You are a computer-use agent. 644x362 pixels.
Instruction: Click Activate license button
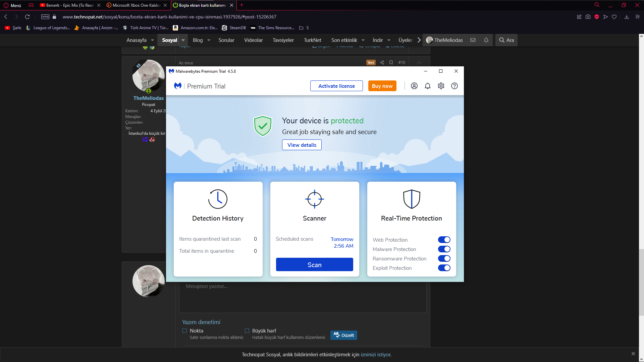point(336,86)
